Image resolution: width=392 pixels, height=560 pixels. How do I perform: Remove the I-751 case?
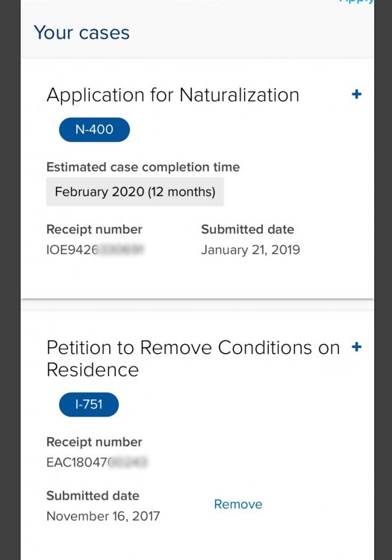[x=238, y=504]
